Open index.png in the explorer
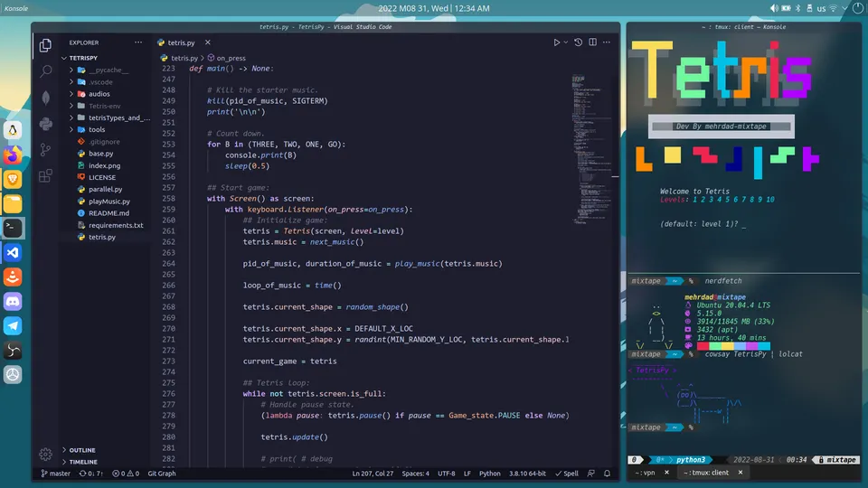Screen dimensions: 868x488 pyautogui.click(x=104, y=165)
